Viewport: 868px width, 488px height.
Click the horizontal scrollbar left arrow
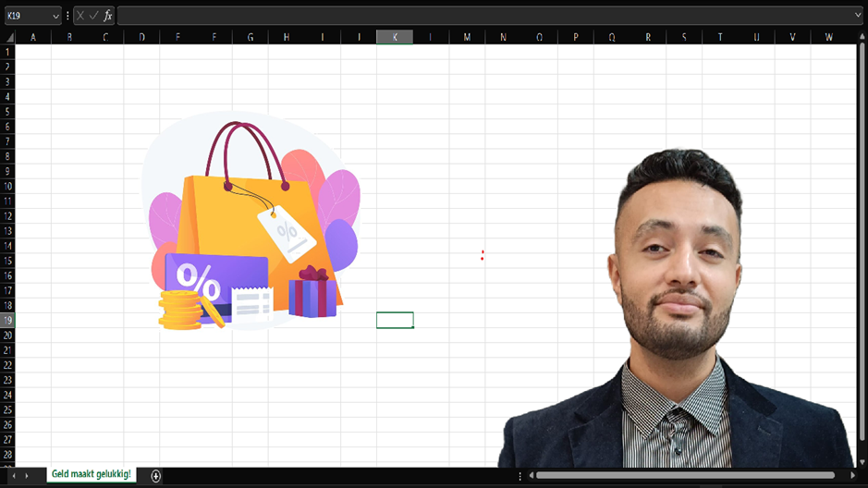click(x=531, y=475)
